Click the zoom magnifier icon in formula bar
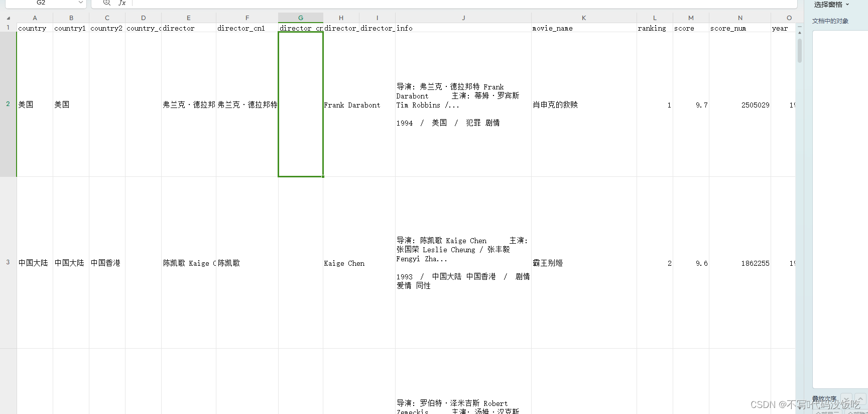 106,3
